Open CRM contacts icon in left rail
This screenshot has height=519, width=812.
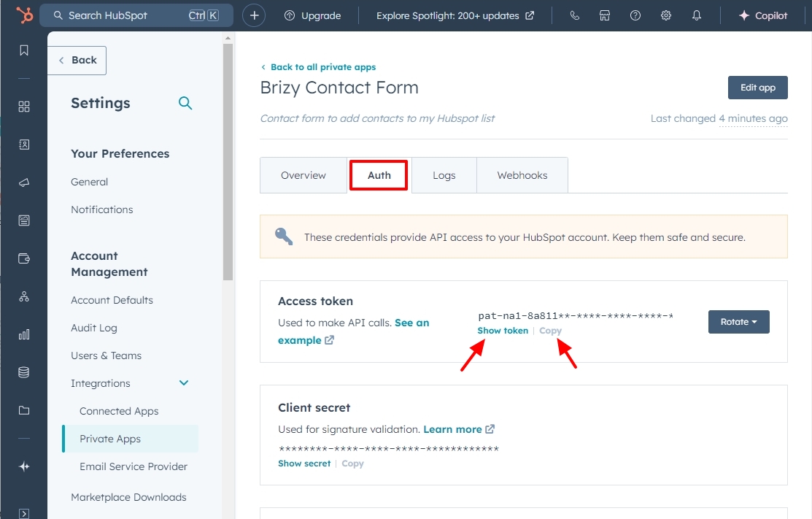coord(24,145)
